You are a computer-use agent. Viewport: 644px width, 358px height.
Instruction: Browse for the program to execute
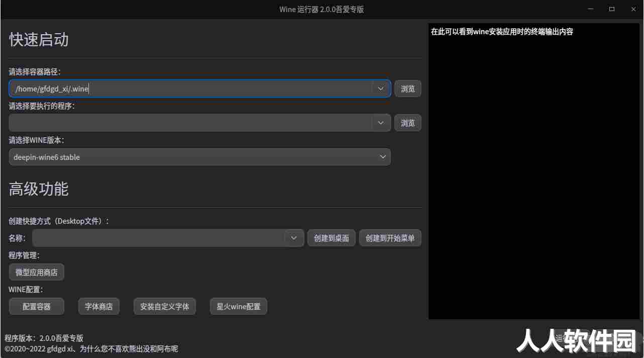click(408, 123)
